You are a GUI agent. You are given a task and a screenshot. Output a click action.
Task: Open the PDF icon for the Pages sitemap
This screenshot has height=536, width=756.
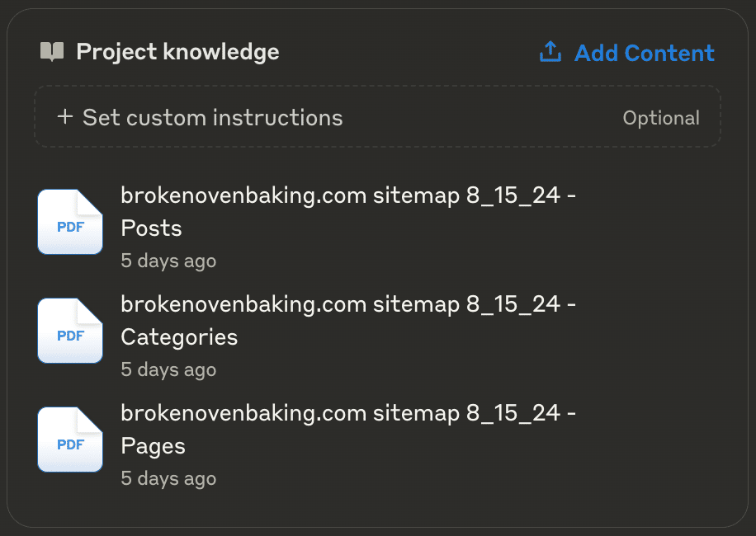coord(70,440)
